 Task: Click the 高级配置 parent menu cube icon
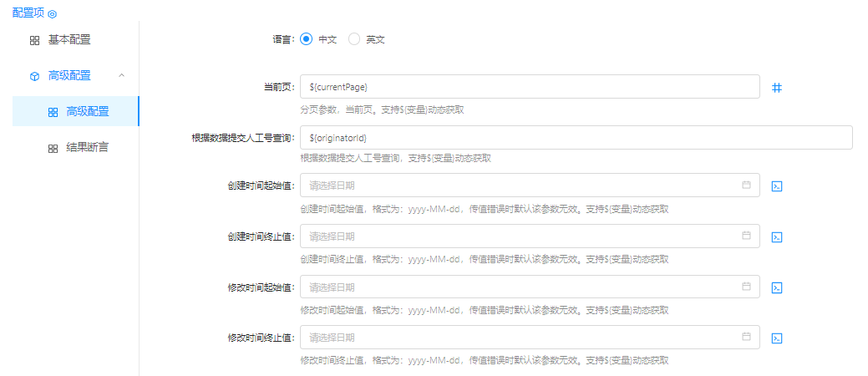pos(34,76)
